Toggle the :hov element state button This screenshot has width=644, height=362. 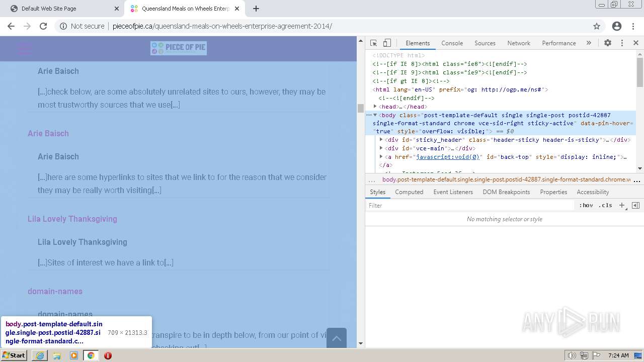[x=586, y=206]
